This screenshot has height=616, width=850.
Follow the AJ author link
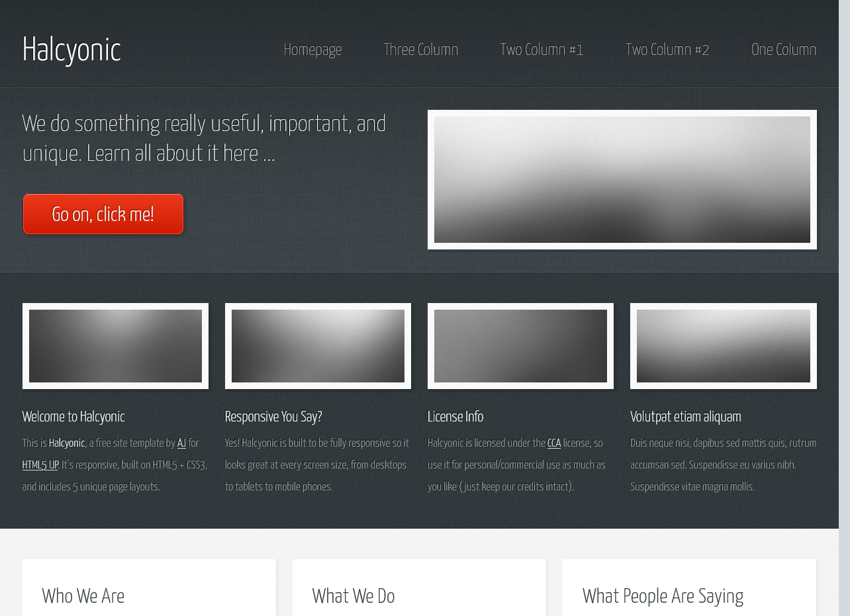[181, 443]
